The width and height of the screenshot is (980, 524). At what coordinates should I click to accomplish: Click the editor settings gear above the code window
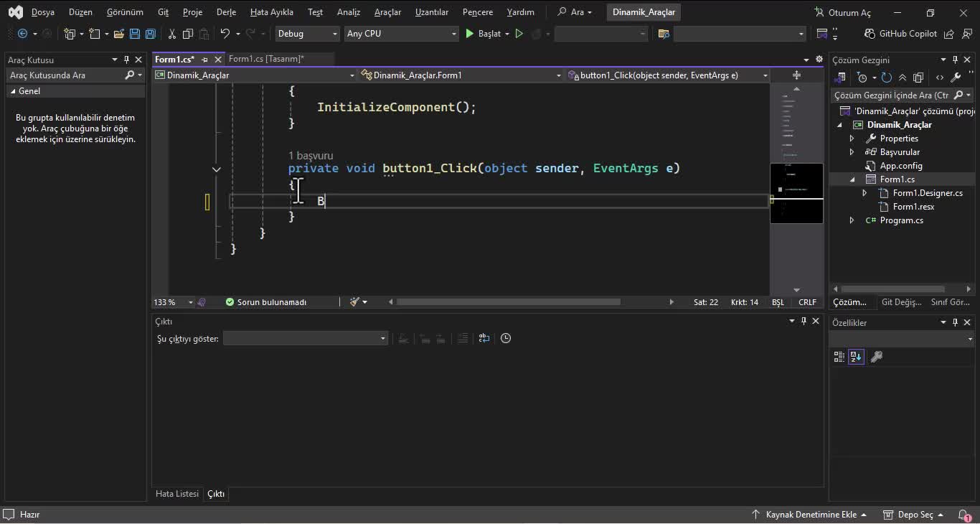click(x=819, y=60)
